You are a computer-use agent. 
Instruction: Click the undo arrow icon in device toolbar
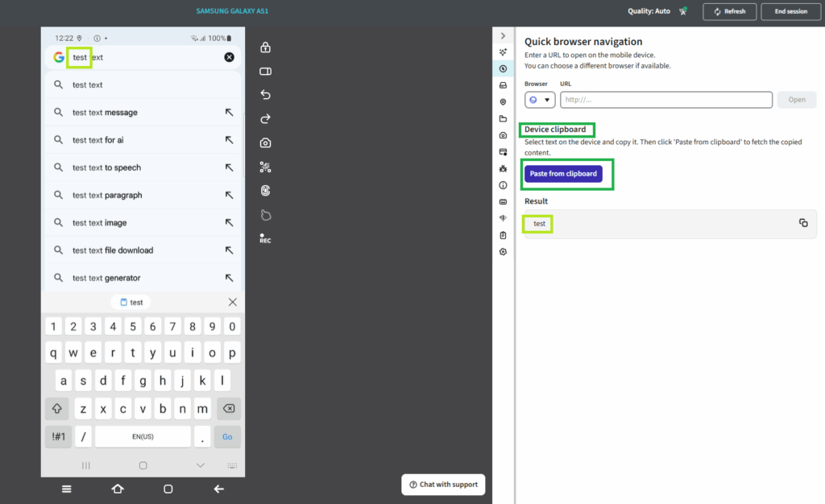click(265, 95)
